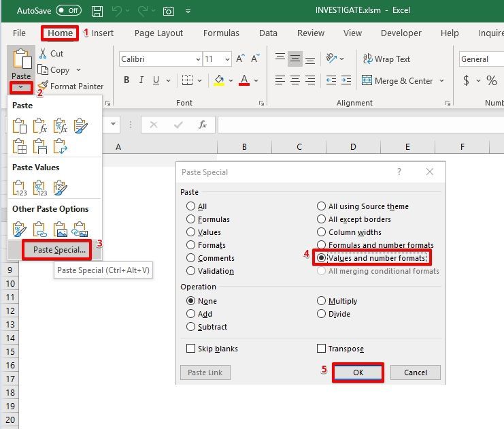Image resolution: width=504 pixels, height=429 pixels.
Task: Switch to the Insert tab
Action: (x=102, y=33)
